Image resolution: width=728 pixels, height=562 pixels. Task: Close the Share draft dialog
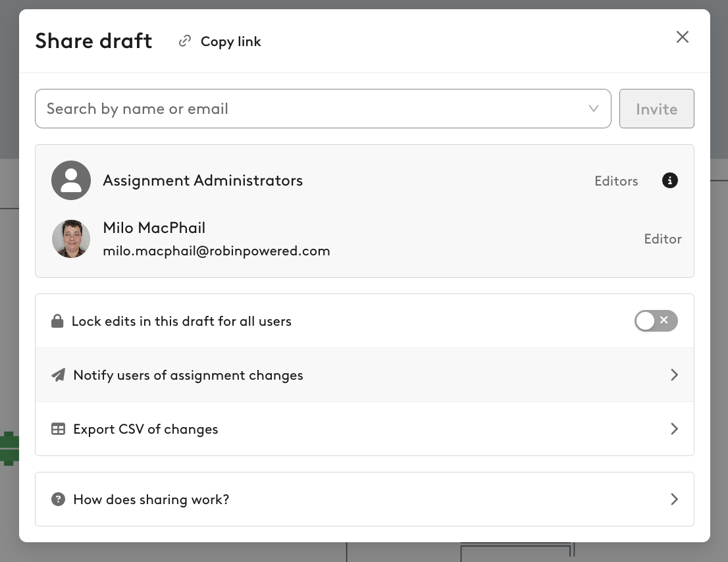pos(682,37)
